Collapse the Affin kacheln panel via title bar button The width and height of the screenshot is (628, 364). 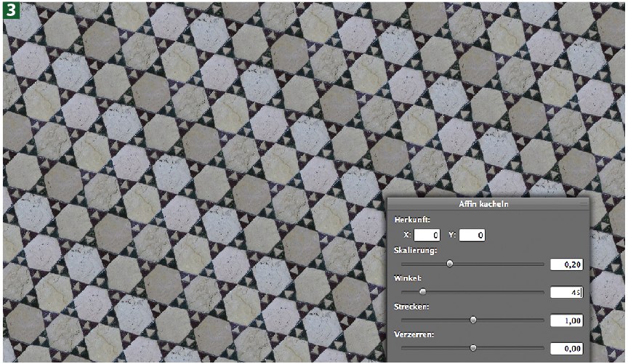[x=583, y=203]
